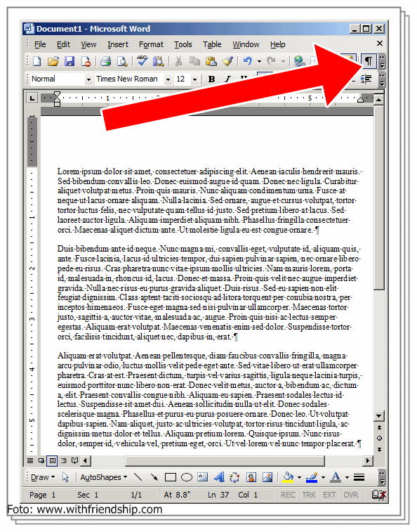Open the Line Style picker
The height and width of the screenshot is (532, 417).
tap(359, 477)
